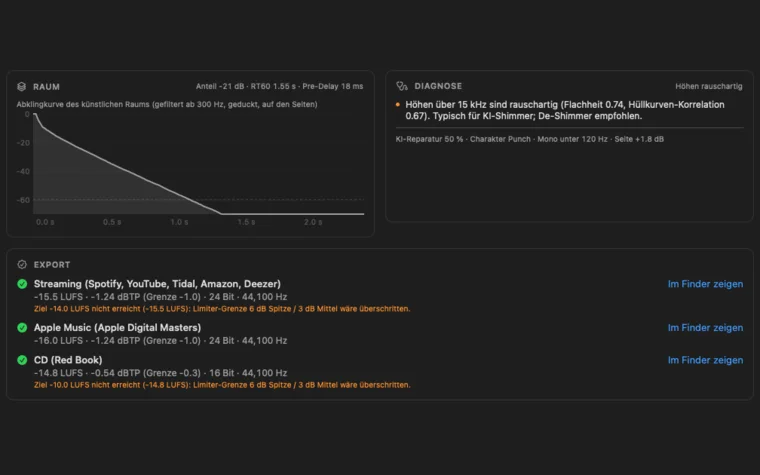Click the RAUM panel layers icon
The image size is (760, 475).
coord(21,87)
